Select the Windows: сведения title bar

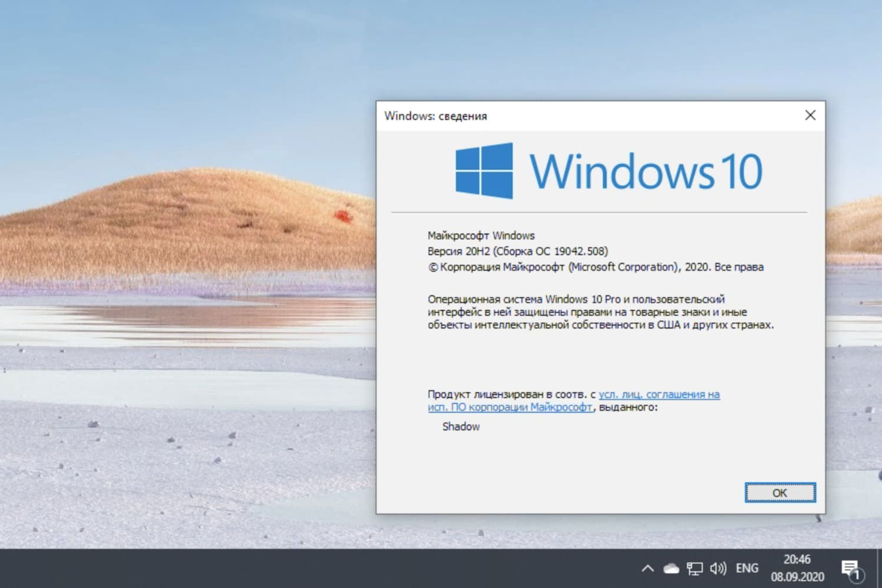436,116
